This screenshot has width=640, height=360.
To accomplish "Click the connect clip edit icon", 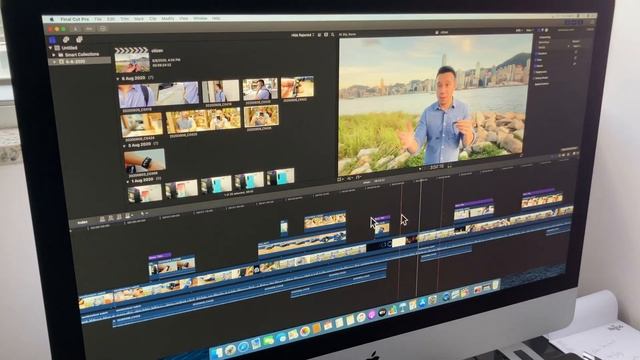I will (x=102, y=219).
